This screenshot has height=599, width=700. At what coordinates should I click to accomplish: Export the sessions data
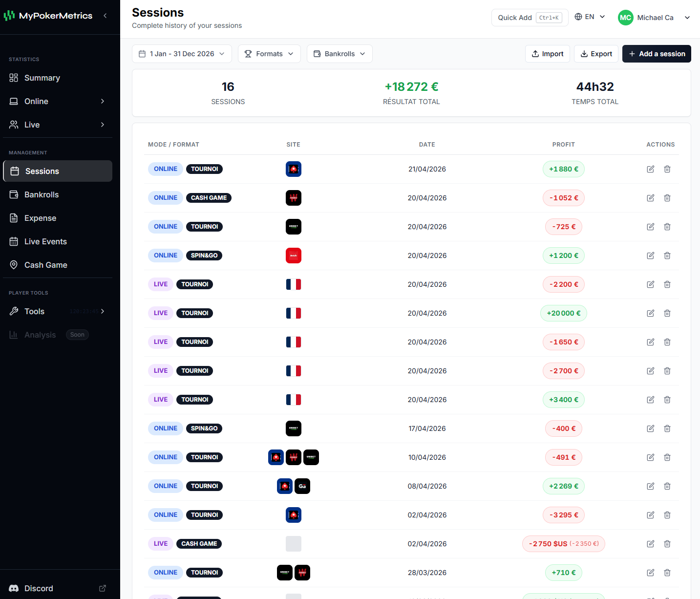point(596,54)
